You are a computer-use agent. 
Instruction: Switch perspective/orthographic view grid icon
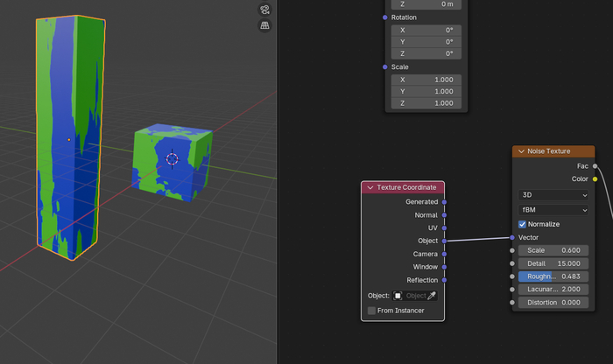pyautogui.click(x=264, y=26)
